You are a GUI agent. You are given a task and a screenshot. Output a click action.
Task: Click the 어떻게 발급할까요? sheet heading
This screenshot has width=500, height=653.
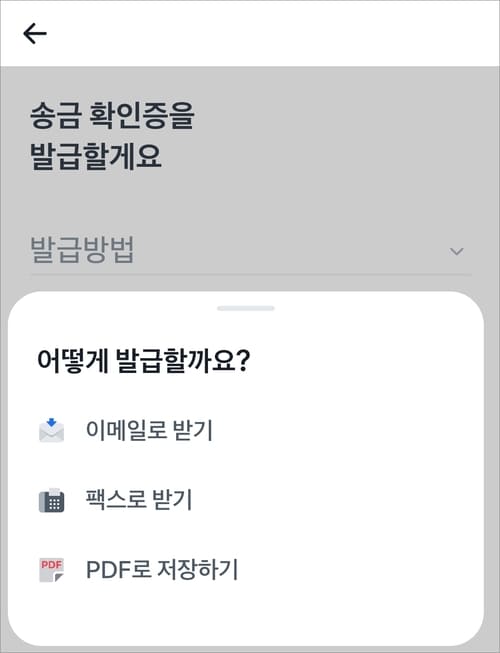(x=143, y=360)
